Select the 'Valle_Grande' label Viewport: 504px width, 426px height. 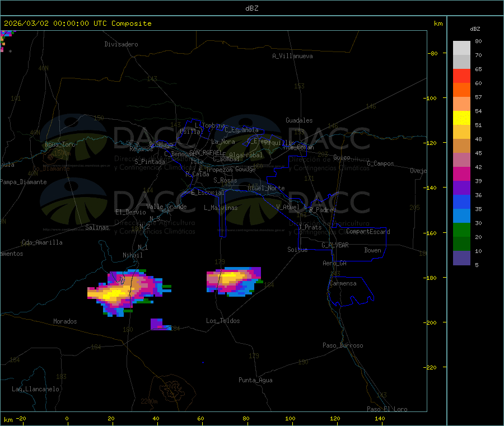pos(166,207)
